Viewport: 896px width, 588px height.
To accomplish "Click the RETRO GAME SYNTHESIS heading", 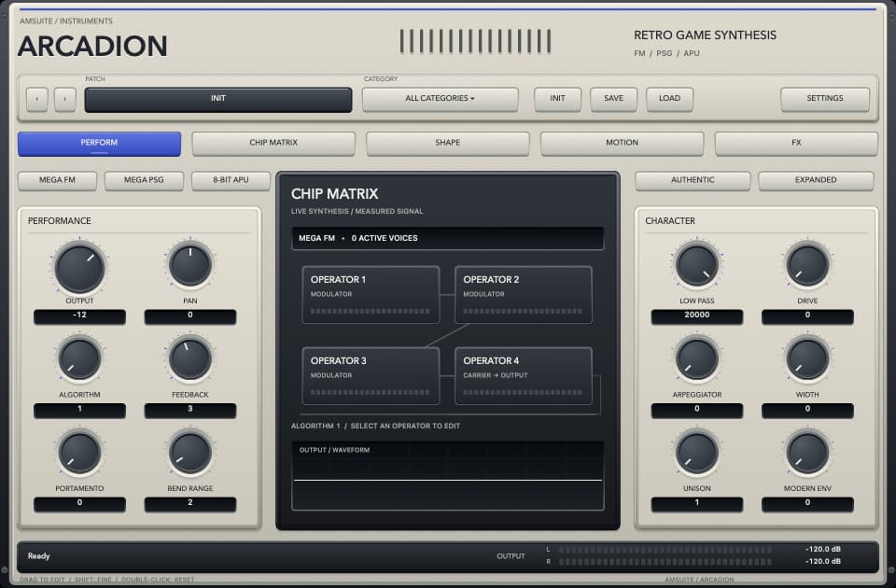I will click(706, 35).
